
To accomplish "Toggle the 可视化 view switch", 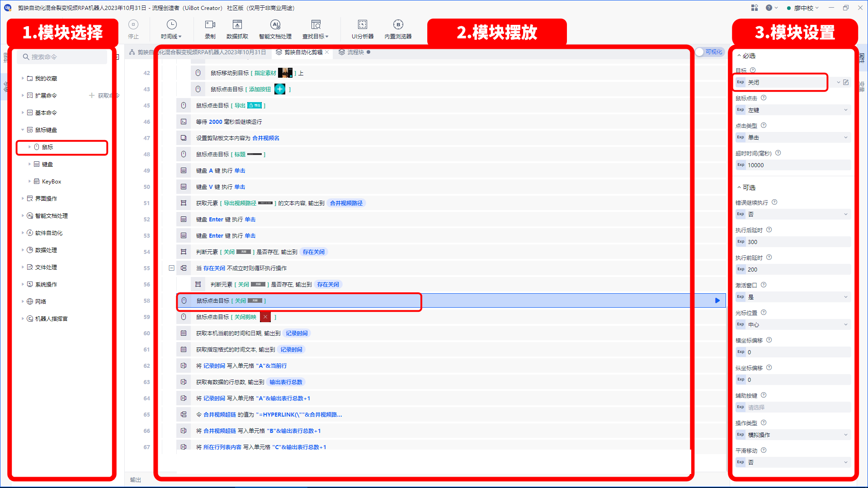I will pyautogui.click(x=709, y=52).
